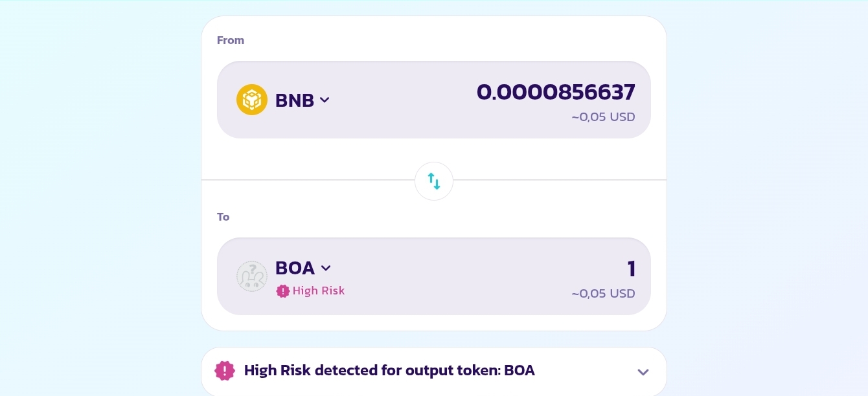The height and width of the screenshot is (396, 868).
Task: Click empty area of the BNB input card
Action: [x=402, y=100]
